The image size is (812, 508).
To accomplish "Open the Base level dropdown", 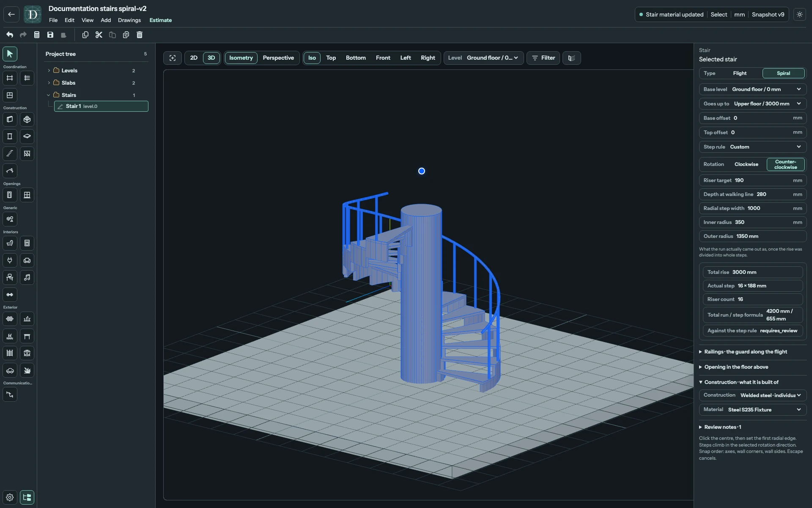I will 753,89.
